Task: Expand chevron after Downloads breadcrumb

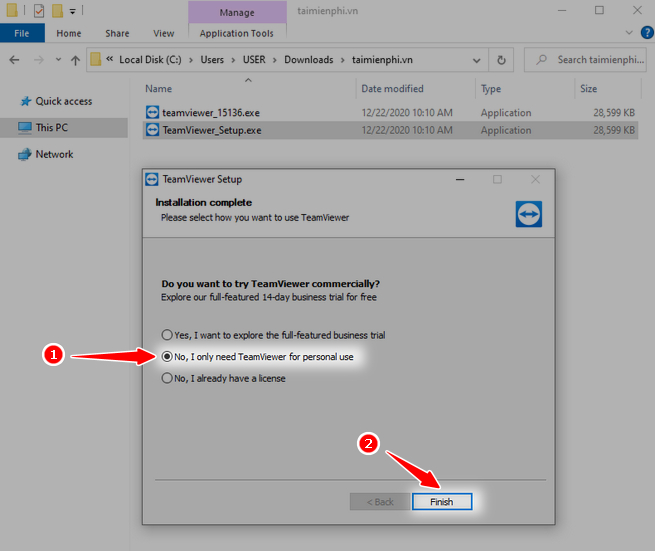Action: (343, 60)
